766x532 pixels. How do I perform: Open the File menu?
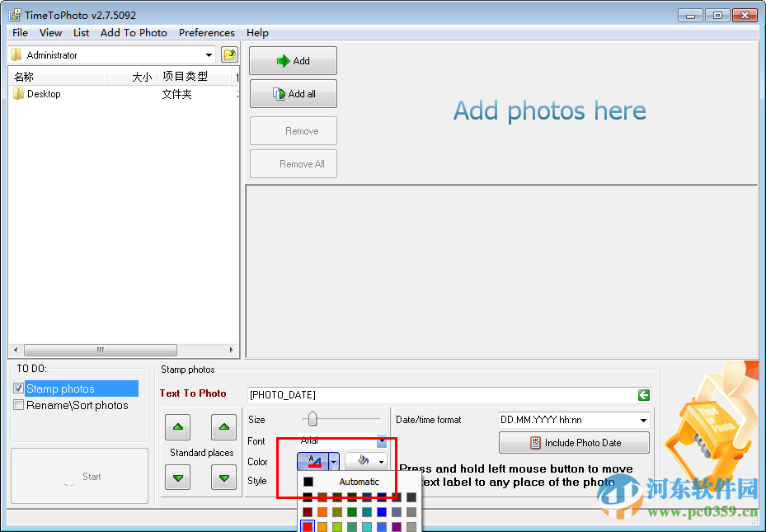click(x=20, y=33)
